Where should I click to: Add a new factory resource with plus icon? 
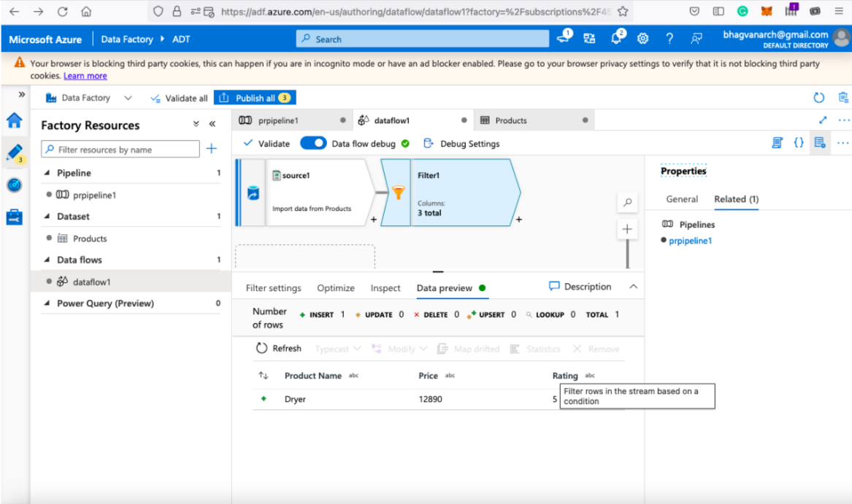point(212,149)
